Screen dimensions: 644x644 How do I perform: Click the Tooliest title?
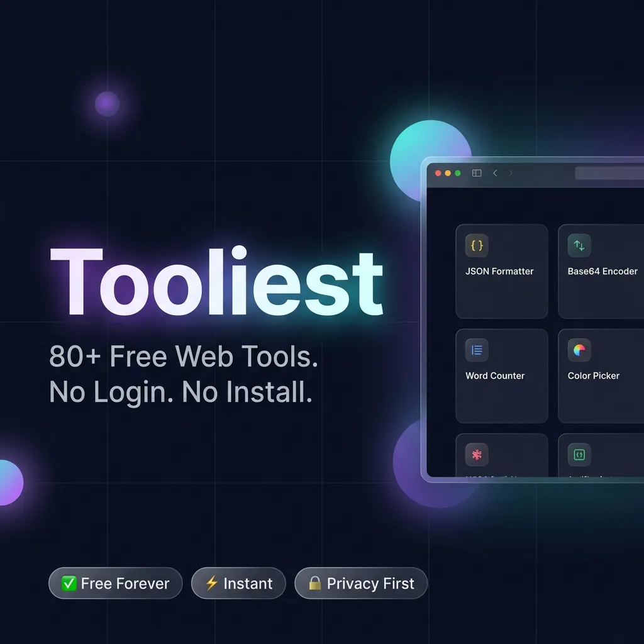(216, 281)
